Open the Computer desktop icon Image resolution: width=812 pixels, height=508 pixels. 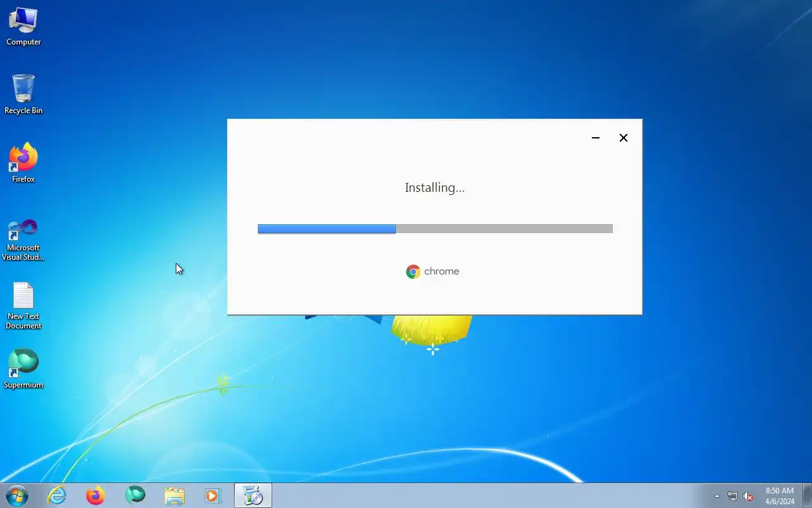(x=23, y=27)
